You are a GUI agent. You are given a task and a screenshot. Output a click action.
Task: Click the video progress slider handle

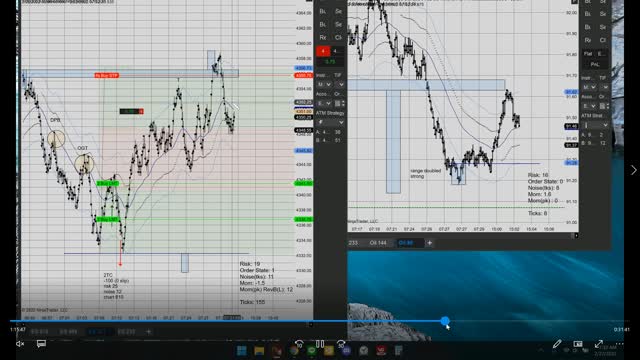(445, 321)
